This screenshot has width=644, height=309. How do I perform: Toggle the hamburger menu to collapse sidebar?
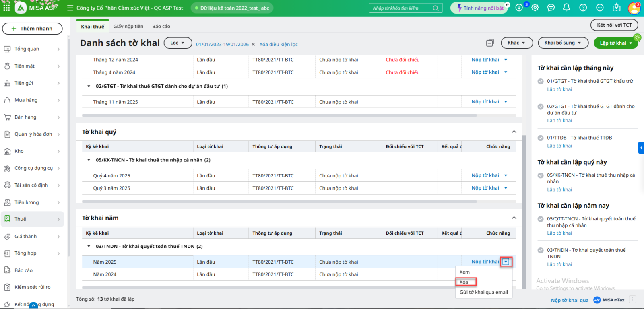click(70, 8)
